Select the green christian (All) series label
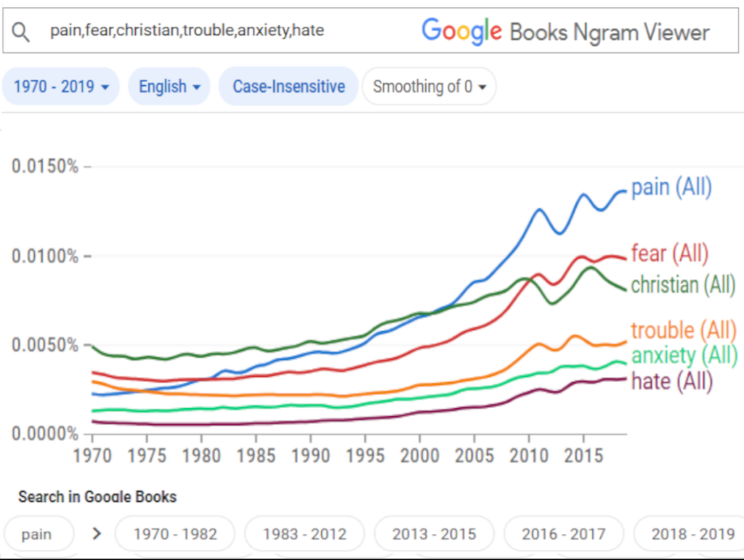 (683, 284)
